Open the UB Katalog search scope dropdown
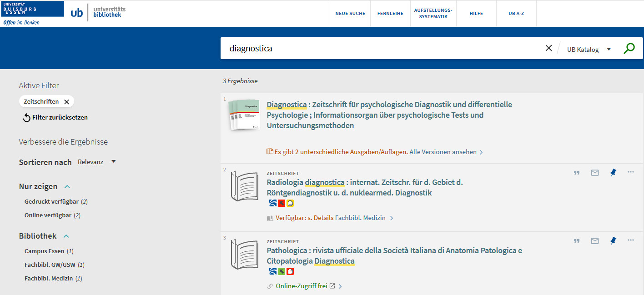The image size is (644, 295). [x=589, y=50]
